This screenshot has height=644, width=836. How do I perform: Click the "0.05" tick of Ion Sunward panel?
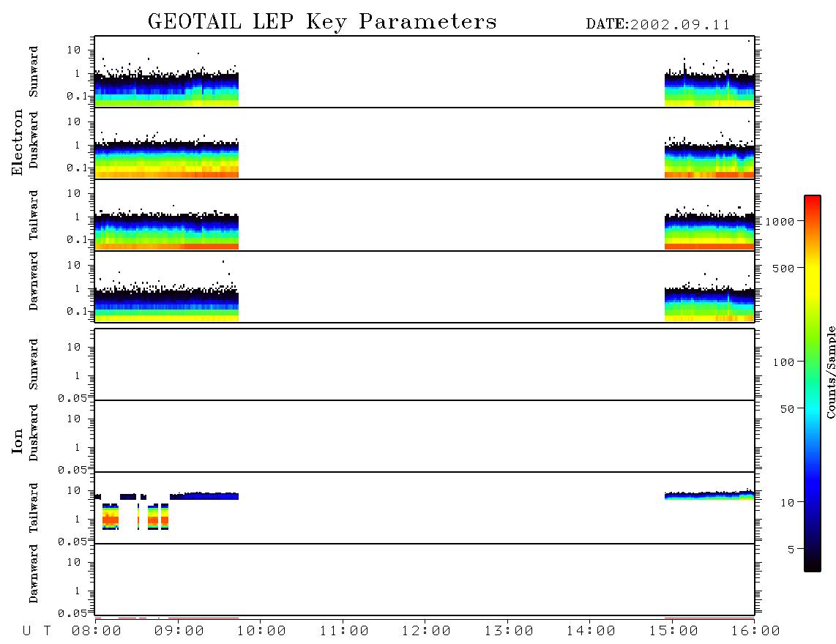click(x=72, y=398)
